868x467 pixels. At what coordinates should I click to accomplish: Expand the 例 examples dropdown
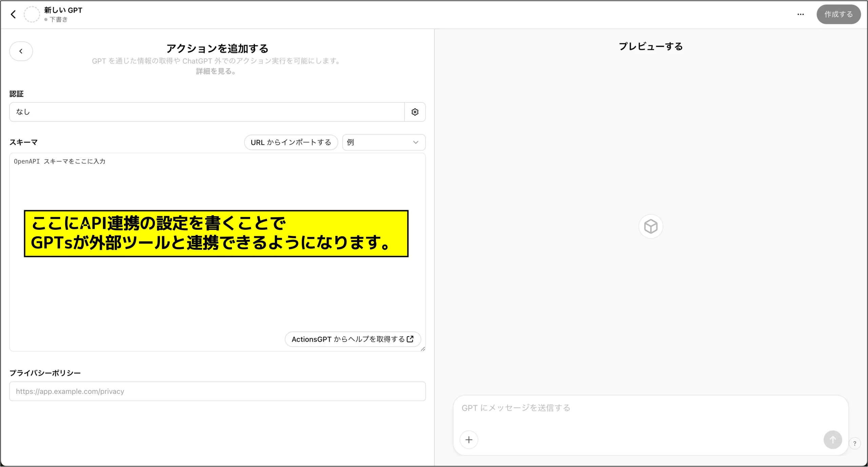point(383,142)
